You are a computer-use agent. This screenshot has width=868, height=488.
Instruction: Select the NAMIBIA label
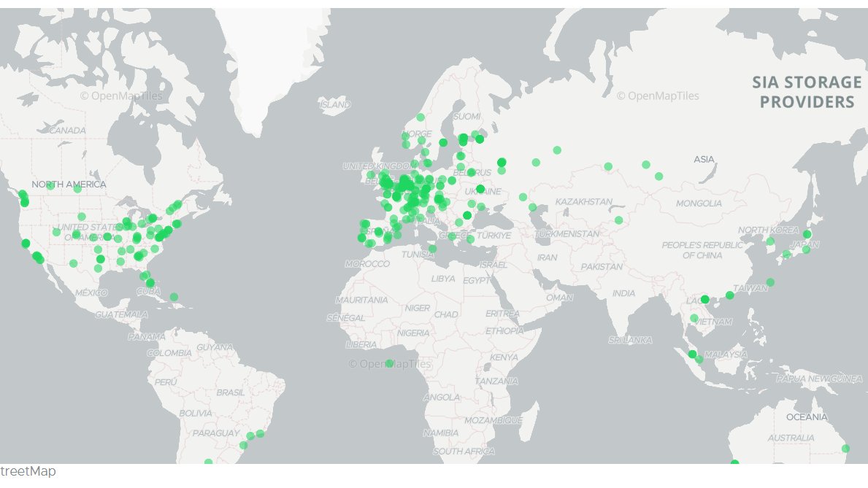click(441, 433)
